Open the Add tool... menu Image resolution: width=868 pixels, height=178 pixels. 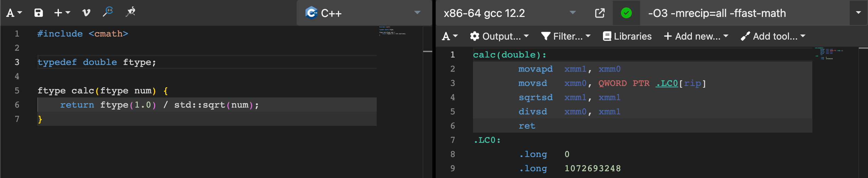pyautogui.click(x=773, y=36)
